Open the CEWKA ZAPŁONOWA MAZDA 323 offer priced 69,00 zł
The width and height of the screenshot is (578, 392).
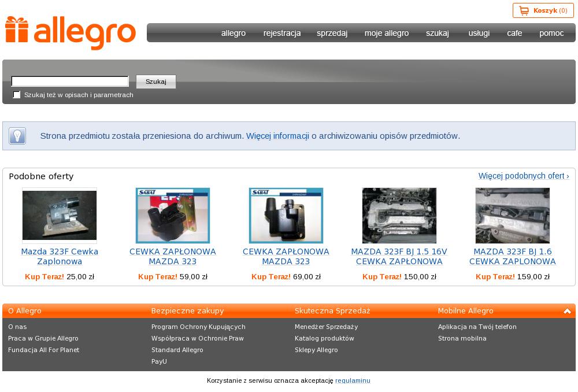coord(286,256)
